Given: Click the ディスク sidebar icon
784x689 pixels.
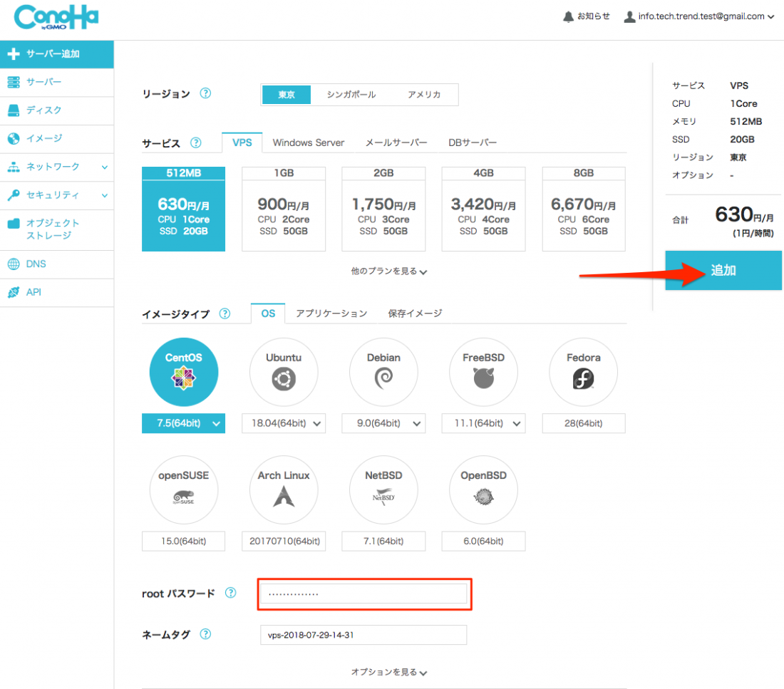Looking at the screenshot, I should [x=14, y=110].
